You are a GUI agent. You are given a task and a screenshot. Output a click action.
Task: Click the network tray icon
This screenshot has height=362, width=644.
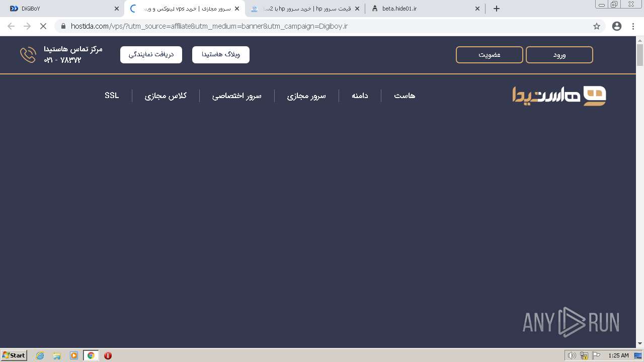point(584,355)
